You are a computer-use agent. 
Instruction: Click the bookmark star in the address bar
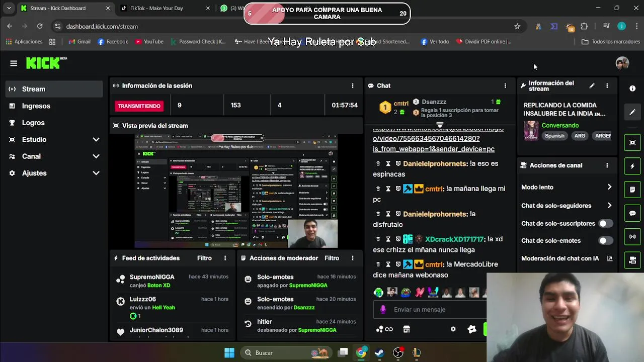pyautogui.click(x=517, y=26)
